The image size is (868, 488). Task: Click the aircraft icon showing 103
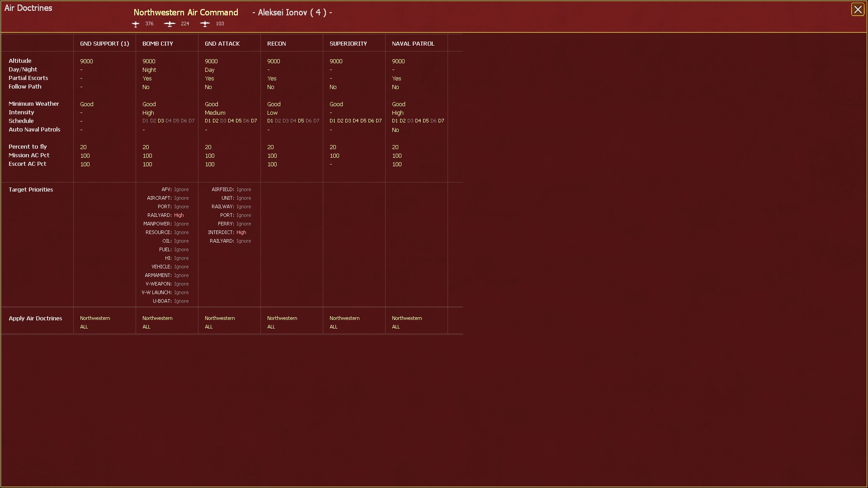click(205, 24)
